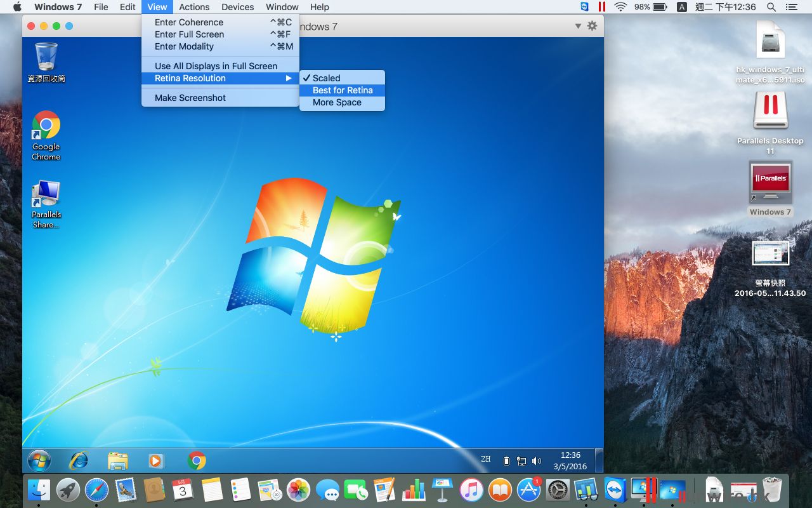Choose Enter Coherence from View menu
Screen dimensions: 812x508
pos(189,22)
